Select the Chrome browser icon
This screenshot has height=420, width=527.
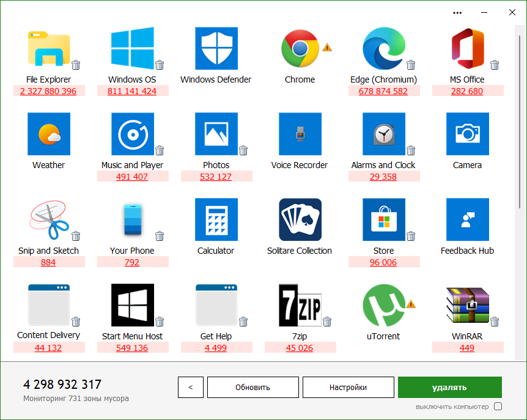[x=300, y=48]
